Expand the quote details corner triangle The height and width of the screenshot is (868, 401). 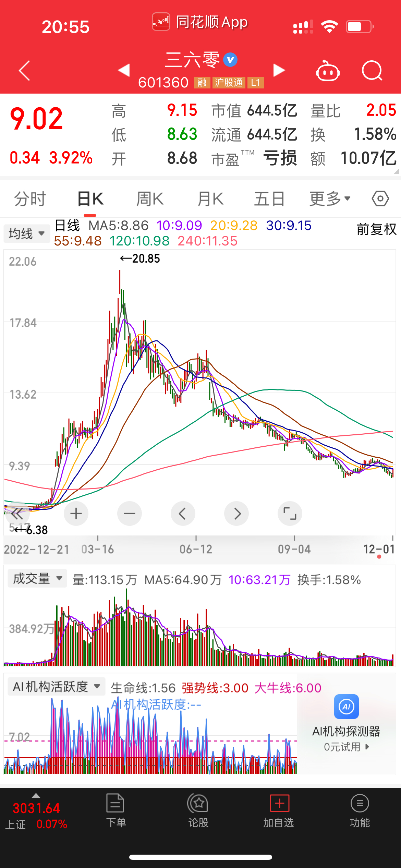(396, 171)
